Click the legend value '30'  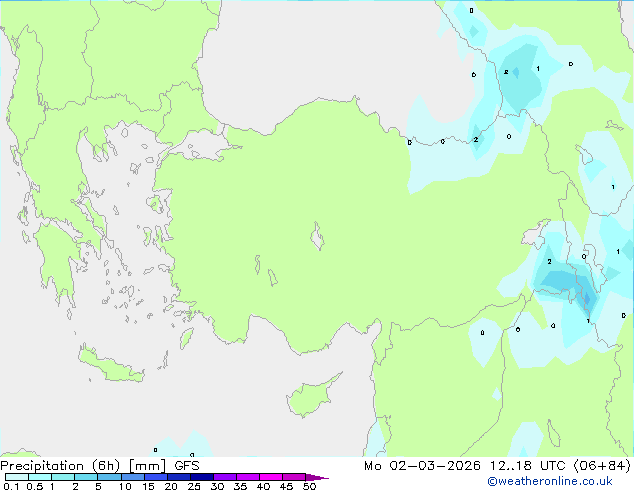tap(217, 486)
